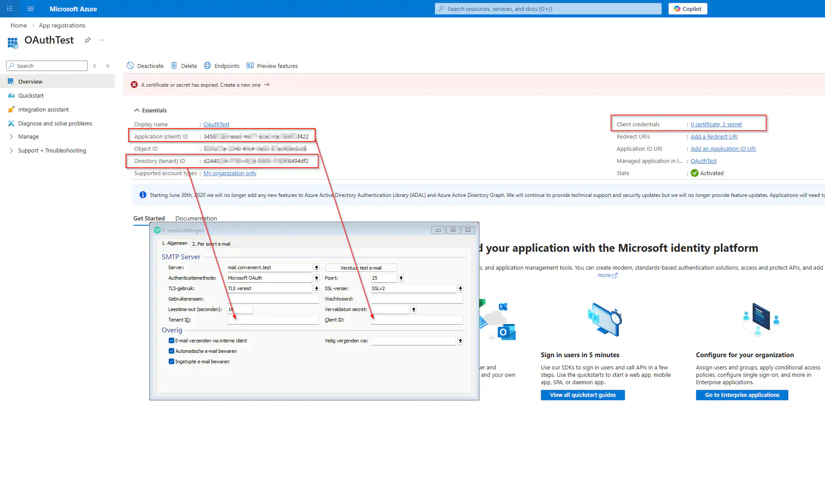
Task: Pin the OAuthTest app registration
Action: 88,40
